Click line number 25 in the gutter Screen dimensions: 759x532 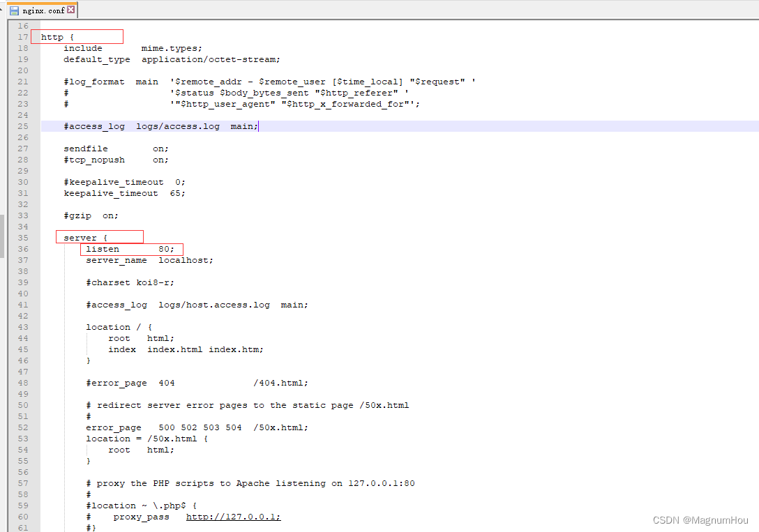(x=23, y=126)
